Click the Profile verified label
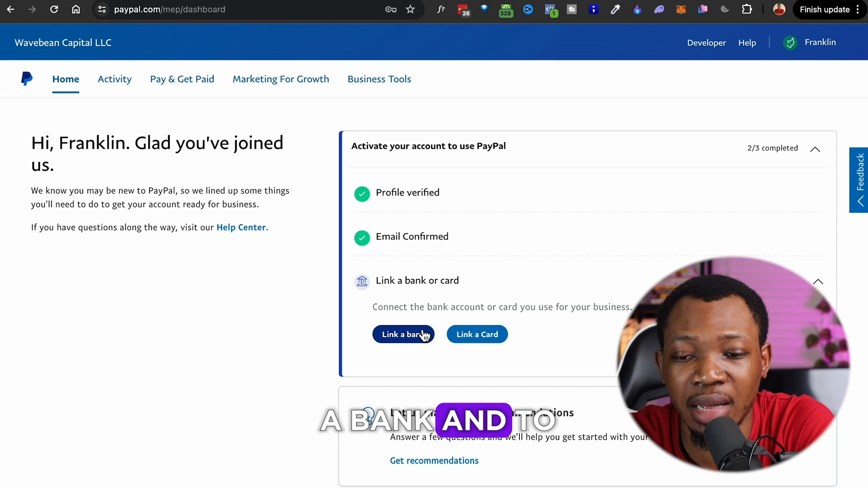Image resolution: width=868 pixels, height=488 pixels. [x=407, y=192]
